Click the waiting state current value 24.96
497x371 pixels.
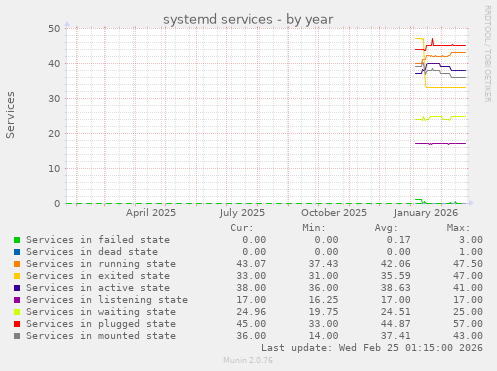251,312
